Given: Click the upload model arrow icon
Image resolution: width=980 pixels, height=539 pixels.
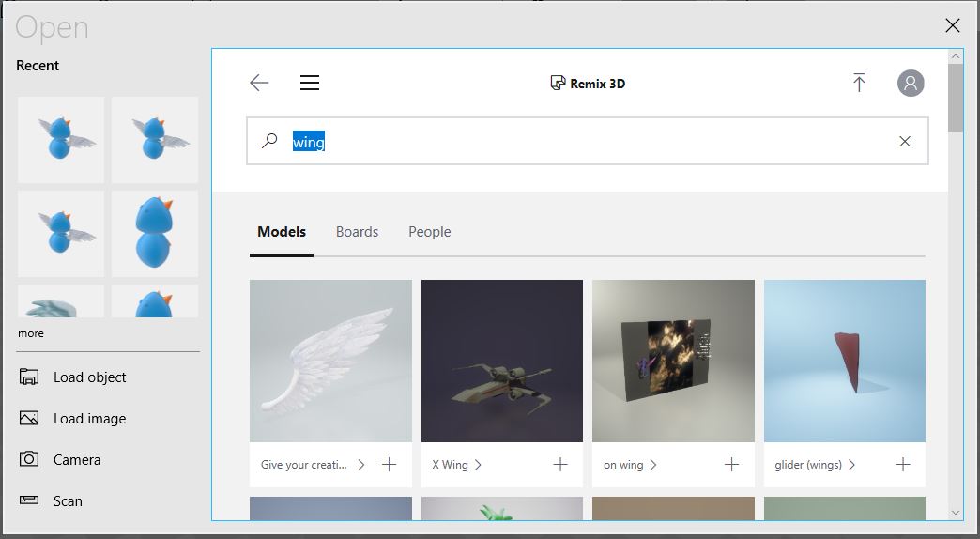Looking at the screenshot, I should [x=859, y=83].
